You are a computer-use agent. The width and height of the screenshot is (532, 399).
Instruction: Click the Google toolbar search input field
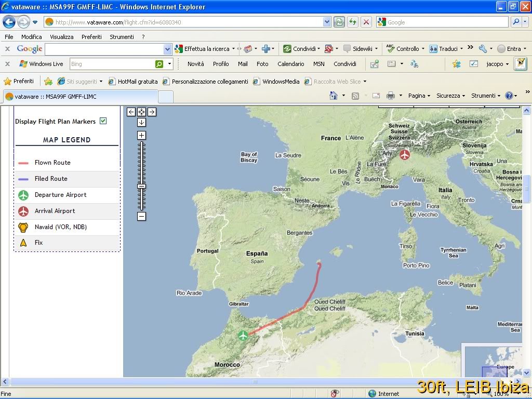[104, 49]
